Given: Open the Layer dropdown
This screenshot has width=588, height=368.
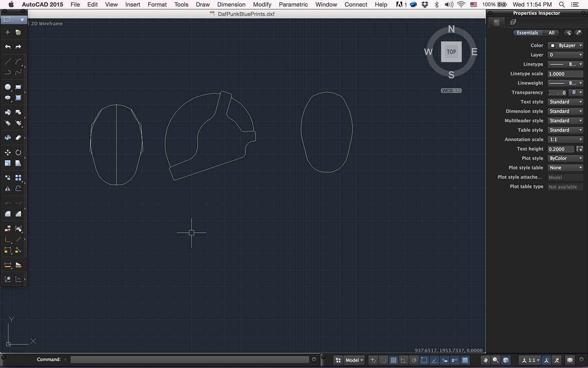Looking at the screenshot, I should tap(566, 55).
